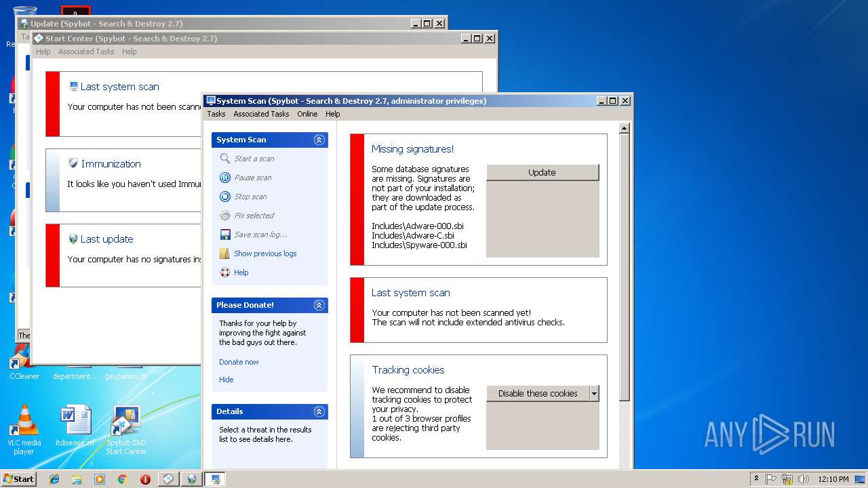Viewport: 868px width, 488px height.
Task: Click Includes\Adware-000.sbi text line
Action: pos(418,226)
